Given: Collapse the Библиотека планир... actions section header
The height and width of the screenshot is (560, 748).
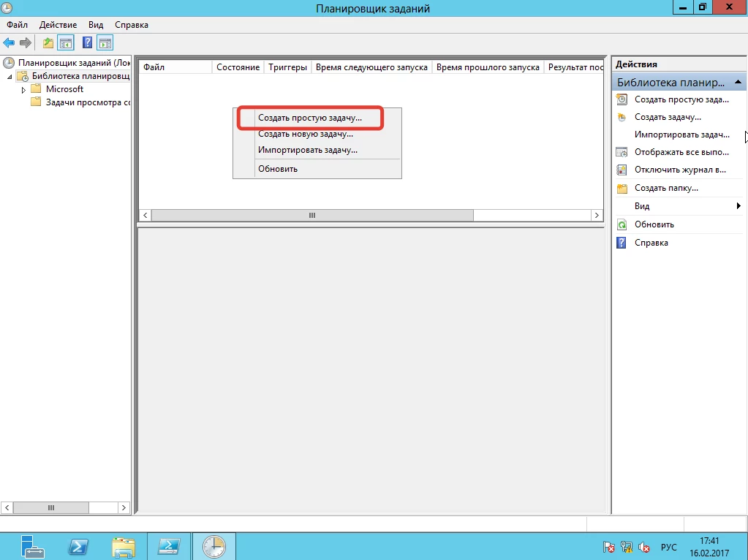Looking at the screenshot, I should [738, 83].
